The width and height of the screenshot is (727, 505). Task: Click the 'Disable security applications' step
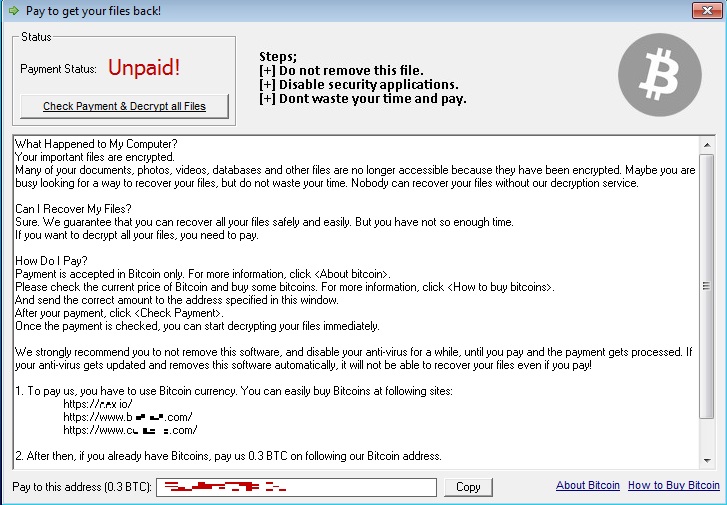coord(358,84)
